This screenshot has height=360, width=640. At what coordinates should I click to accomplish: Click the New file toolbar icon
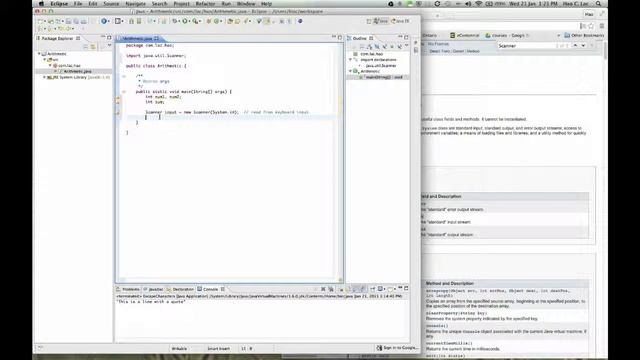(x=40, y=21)
